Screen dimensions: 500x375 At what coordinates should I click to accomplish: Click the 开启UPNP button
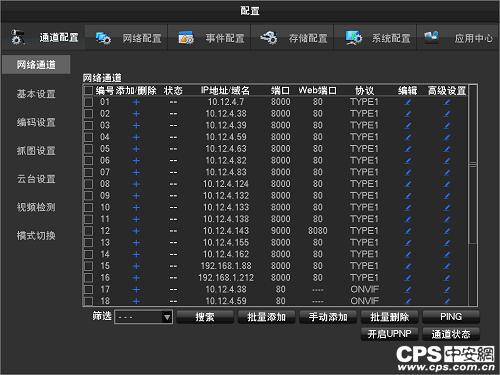(389, 334)
